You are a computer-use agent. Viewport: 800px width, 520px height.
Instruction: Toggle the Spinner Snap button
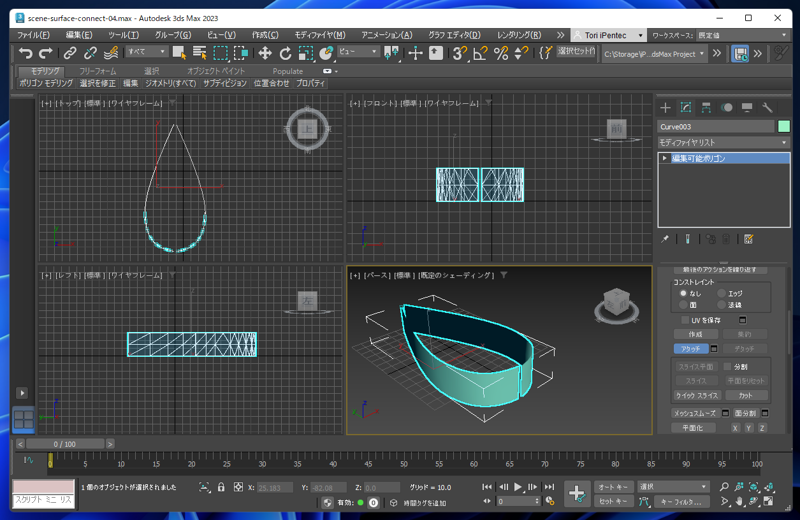[x=521, y=53]
